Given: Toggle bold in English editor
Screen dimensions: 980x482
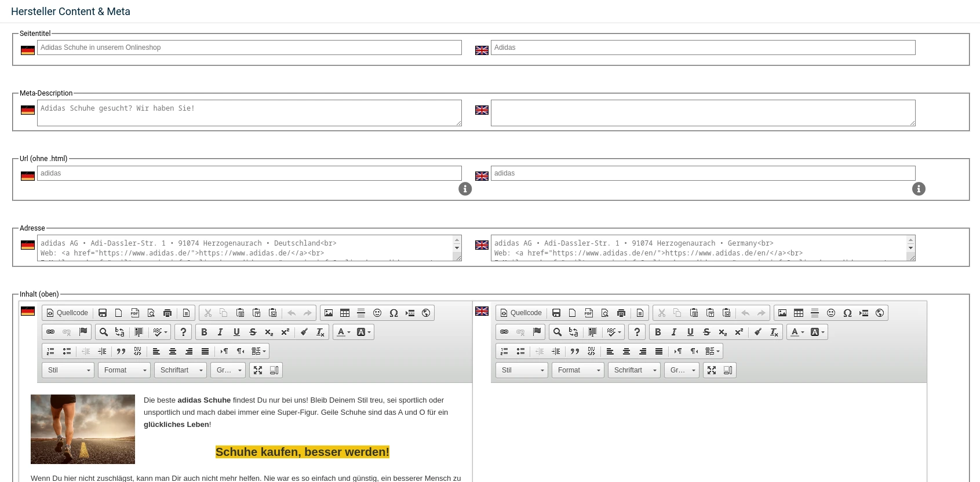Looking at the screenshot, I should tap(658, 332).
